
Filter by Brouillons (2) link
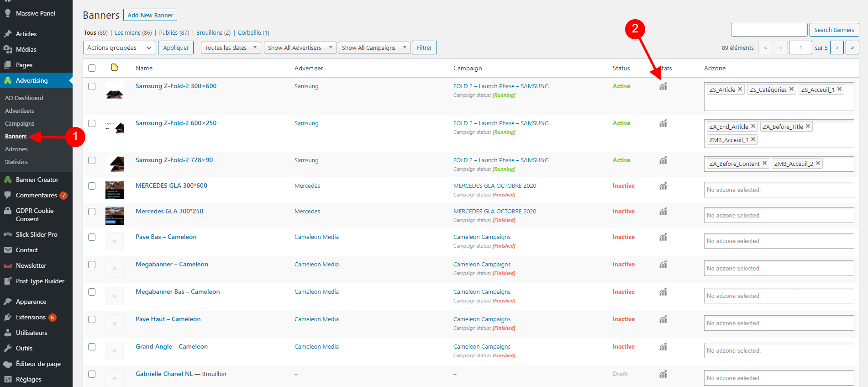213,32
